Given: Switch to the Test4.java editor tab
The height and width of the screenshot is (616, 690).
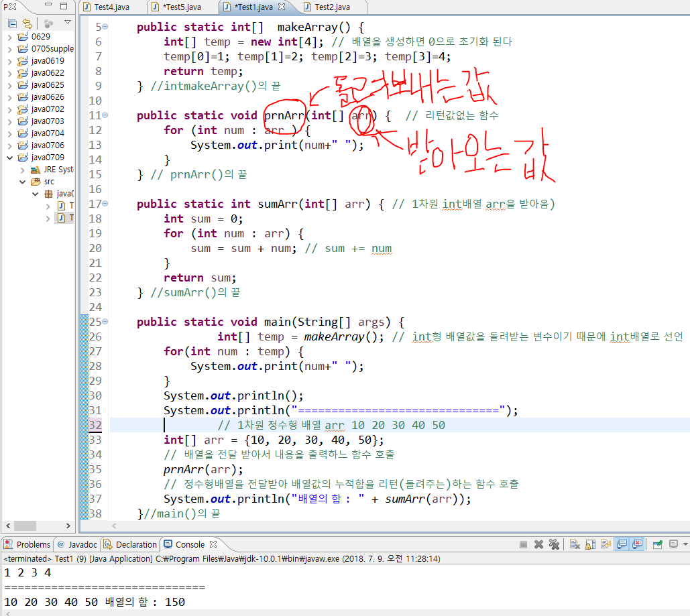Looking at the screenshot, I should 106,7.
